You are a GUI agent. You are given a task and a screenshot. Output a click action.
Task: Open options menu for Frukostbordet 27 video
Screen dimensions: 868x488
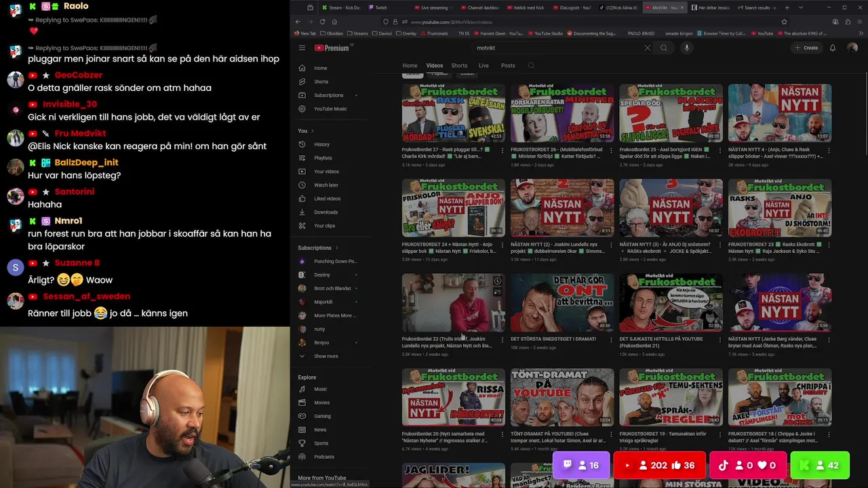coord(502,150)
